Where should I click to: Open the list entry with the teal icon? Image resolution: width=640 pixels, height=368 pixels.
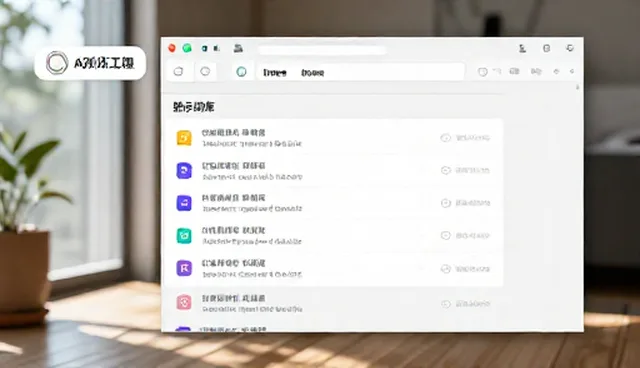334,236
